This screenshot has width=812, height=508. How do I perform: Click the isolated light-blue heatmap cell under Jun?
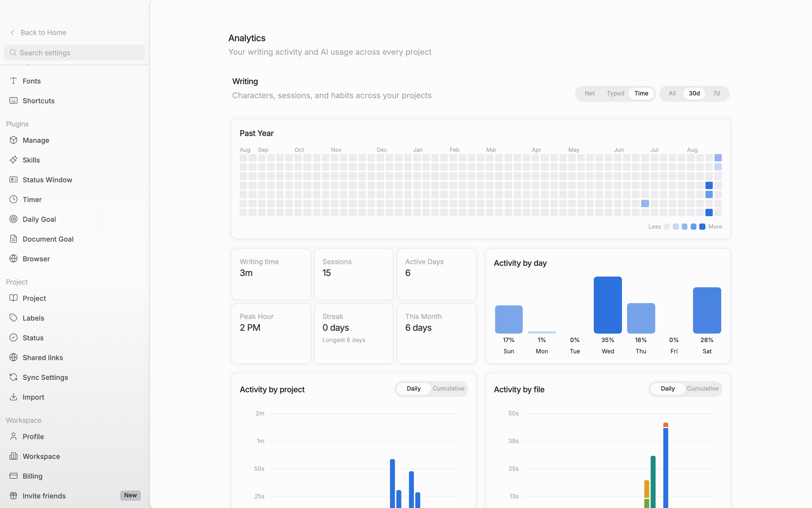pos(645,203)
